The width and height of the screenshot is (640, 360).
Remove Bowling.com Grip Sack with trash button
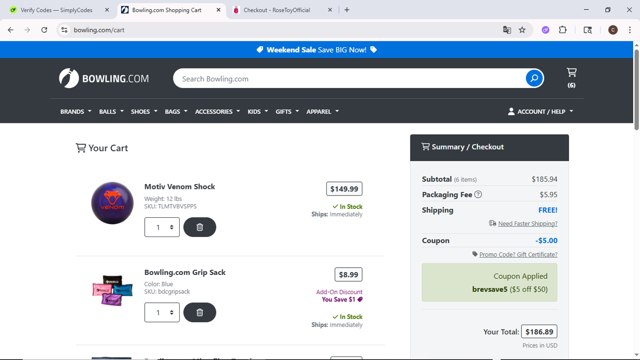(200, 312)
